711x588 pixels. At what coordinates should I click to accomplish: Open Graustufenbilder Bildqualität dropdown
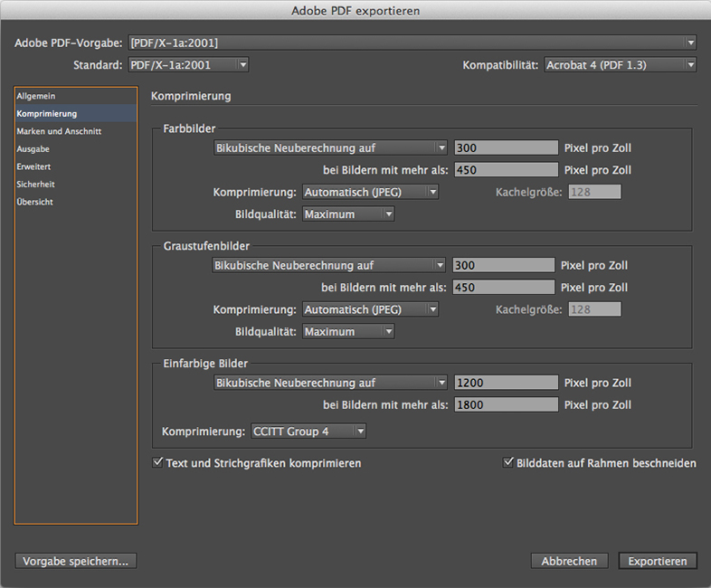tap(348, 331)
